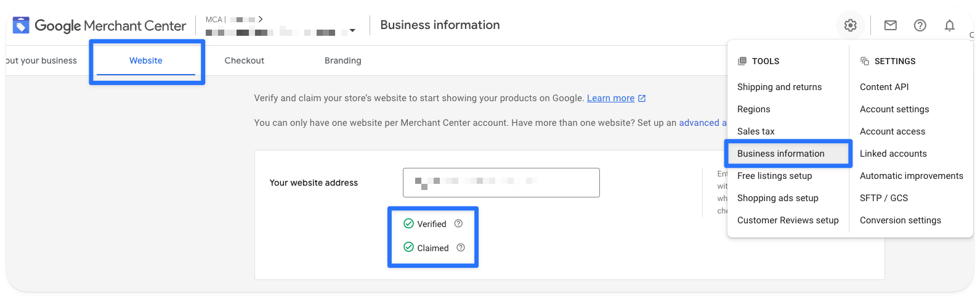This screenshot has width=980, height=298.
Task: Expand the account selector dropdown arrow
Action: click(352, 31)
